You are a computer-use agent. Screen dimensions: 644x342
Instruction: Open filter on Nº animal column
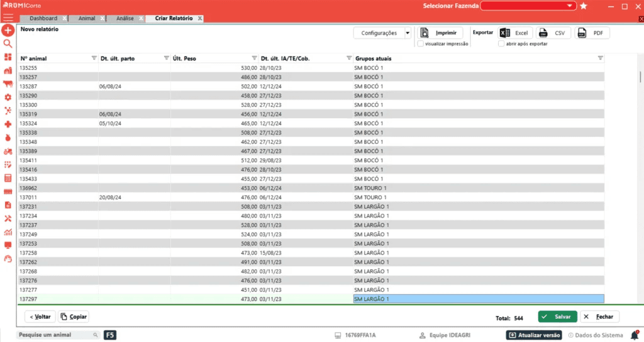pyautogui.click(x=94, y=58)
